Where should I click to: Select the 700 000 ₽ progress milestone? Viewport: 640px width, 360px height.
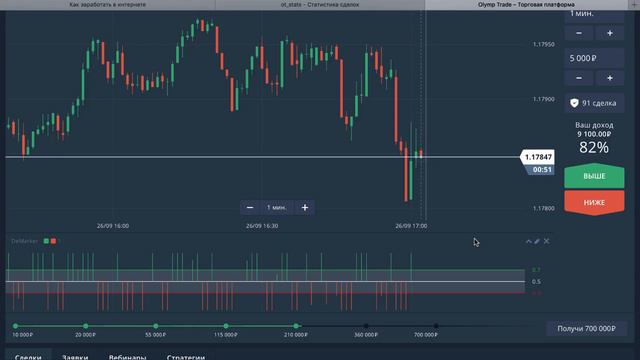436,326
